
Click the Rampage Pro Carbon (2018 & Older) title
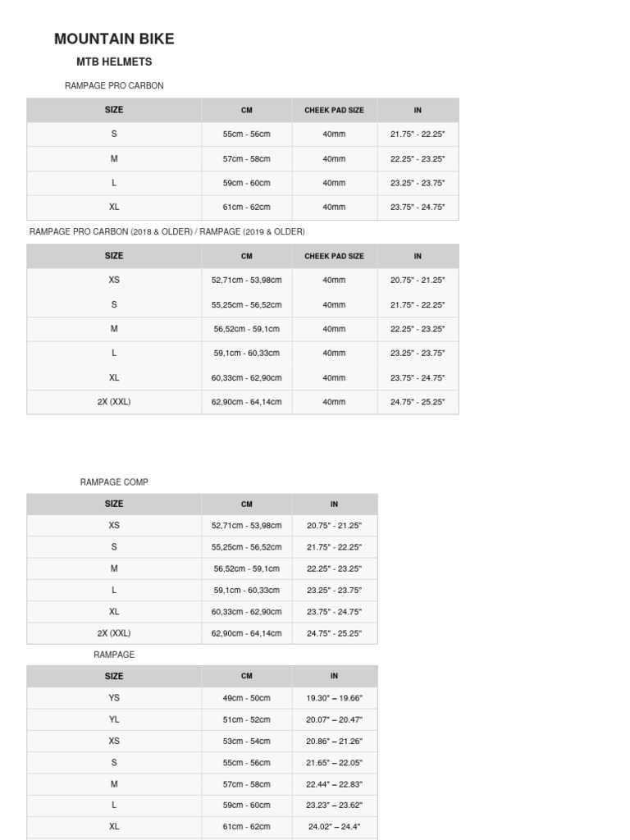point(167,231)
